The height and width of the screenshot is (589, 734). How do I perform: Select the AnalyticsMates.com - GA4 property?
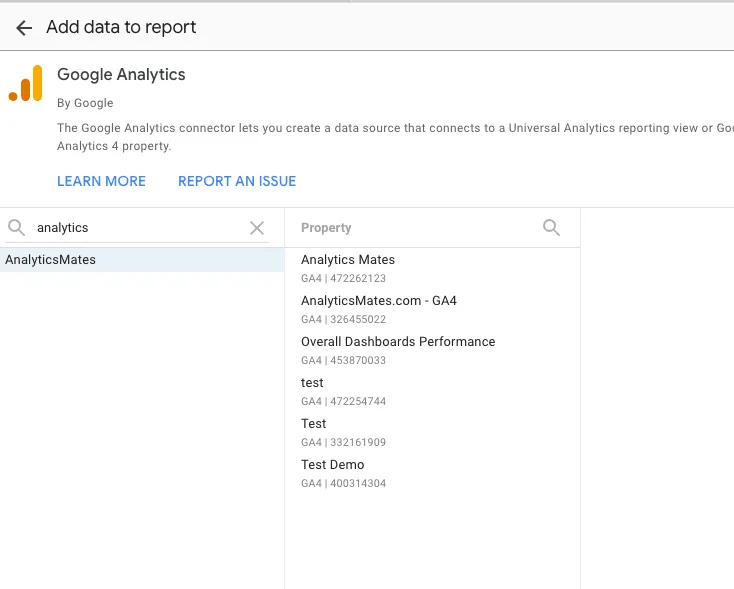tap(432, 309)
